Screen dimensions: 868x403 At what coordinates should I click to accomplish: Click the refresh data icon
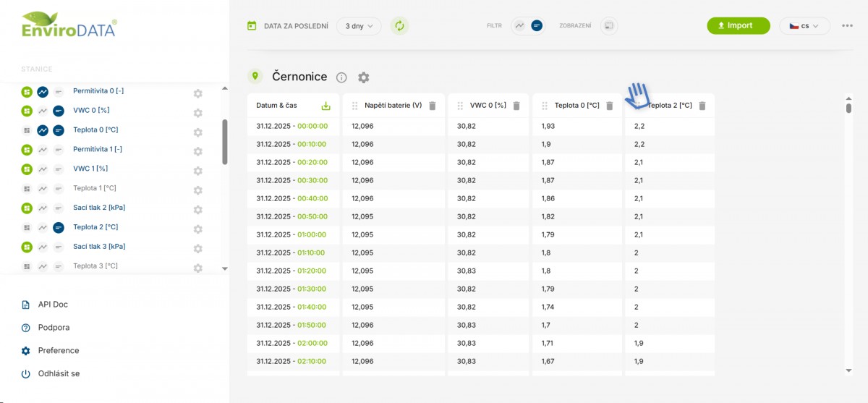(399, 26)
